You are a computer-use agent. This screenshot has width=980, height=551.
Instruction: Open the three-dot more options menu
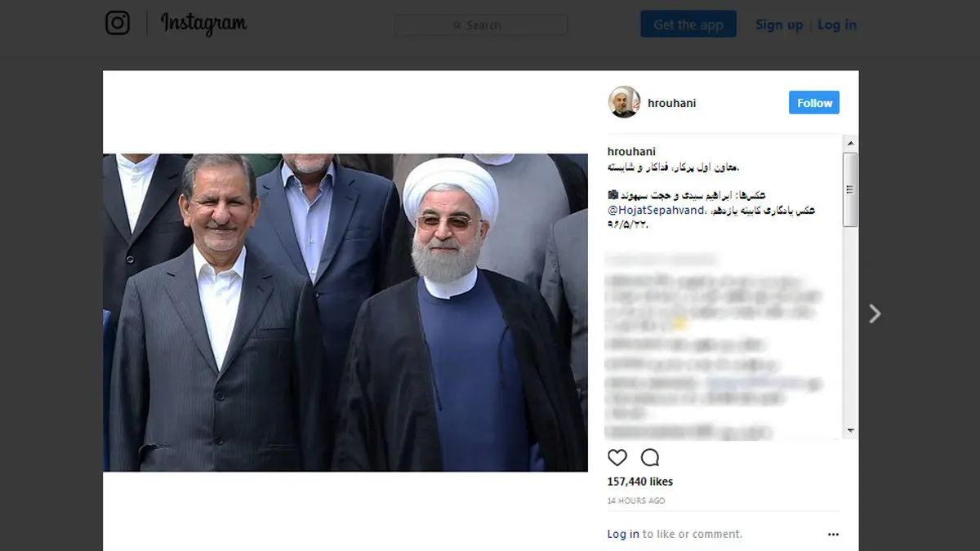[833, 535]
